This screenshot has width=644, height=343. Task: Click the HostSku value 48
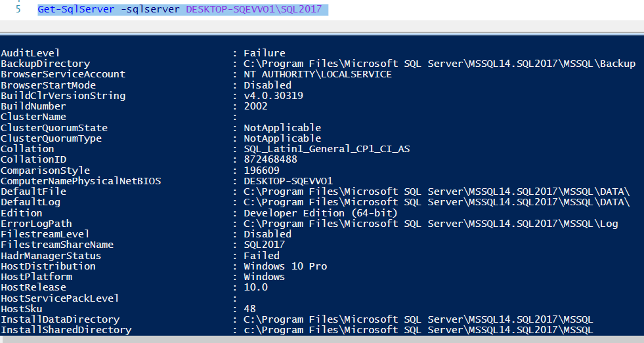[x=249, y=308]
